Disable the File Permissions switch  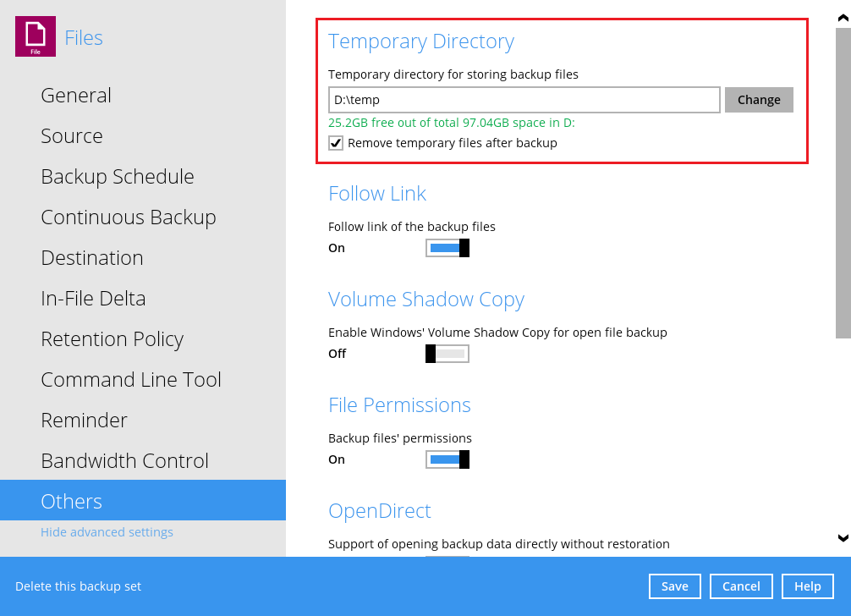pos(447,459)
